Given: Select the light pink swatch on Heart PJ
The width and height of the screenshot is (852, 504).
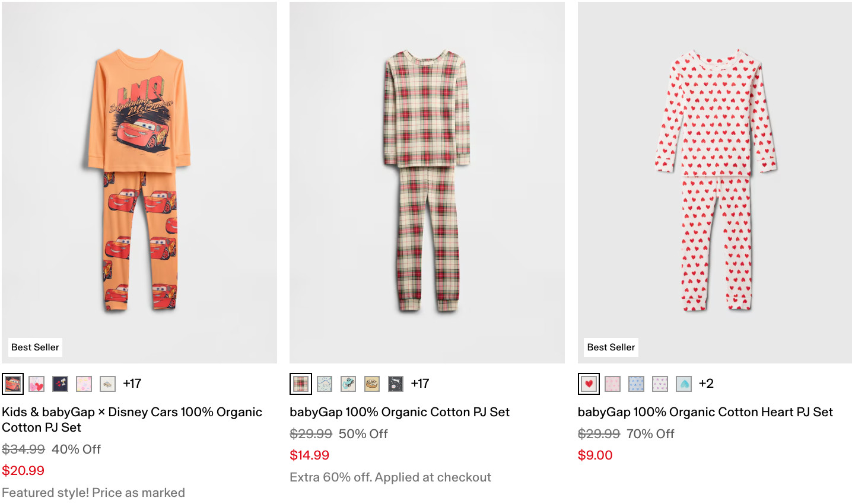Looking at the screenshot, I should click(x=612, y=384).
